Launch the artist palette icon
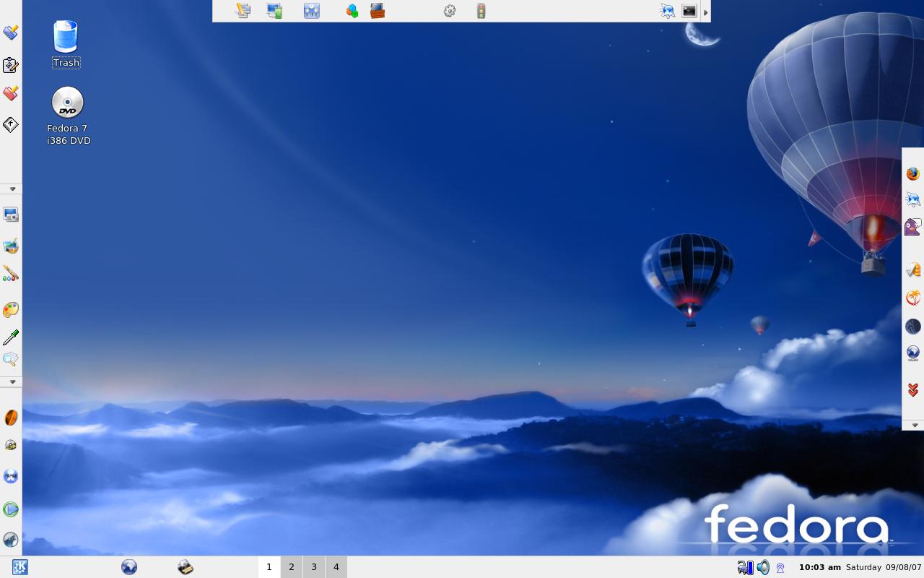 pos(11,310)
